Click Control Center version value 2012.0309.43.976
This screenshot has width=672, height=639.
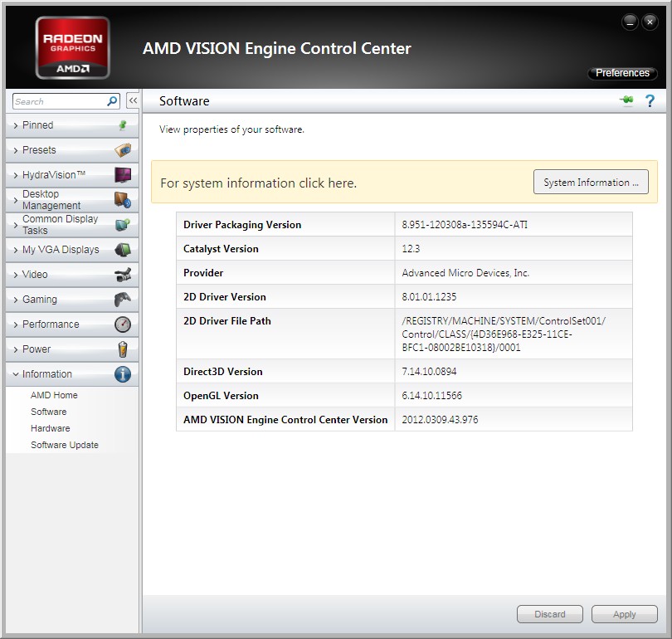(440, 419)
